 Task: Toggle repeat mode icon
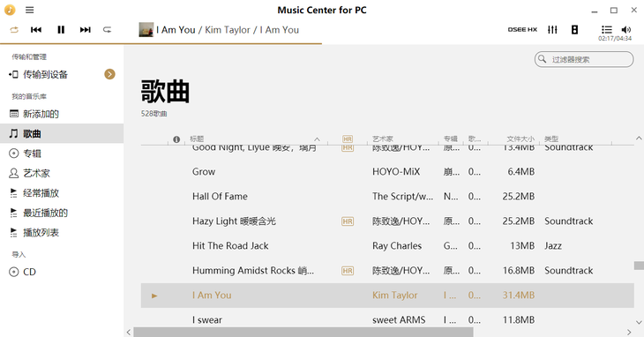click(x=108, y=30)
